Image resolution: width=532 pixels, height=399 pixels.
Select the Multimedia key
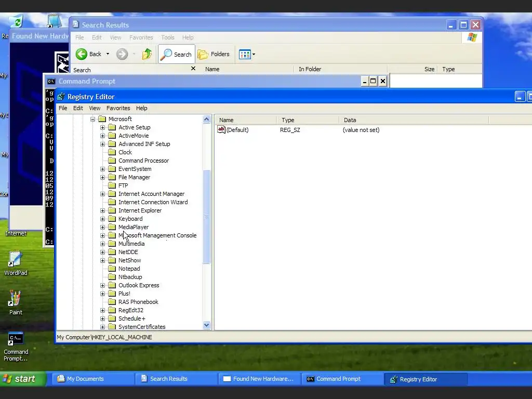point(131,244)
